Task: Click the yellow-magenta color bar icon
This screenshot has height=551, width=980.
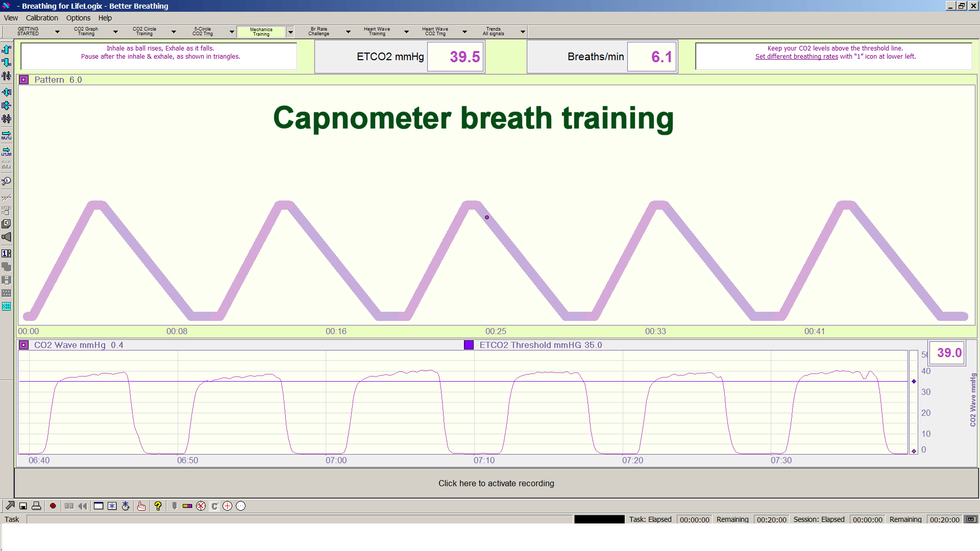Action: click(x=187, y=506)
